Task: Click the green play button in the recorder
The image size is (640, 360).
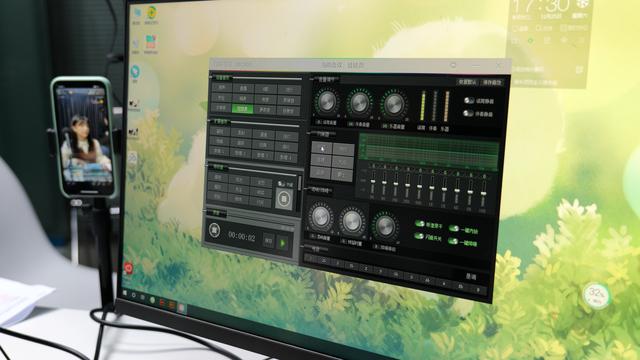Action: tap(282, 243)
